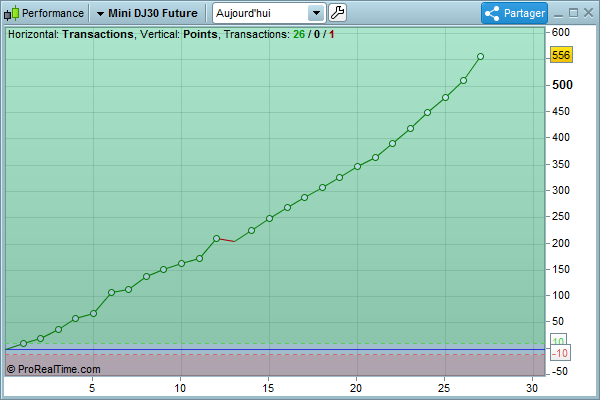600x400 pixels.
Task: Close the Performance window
Action: pos(589,13)
